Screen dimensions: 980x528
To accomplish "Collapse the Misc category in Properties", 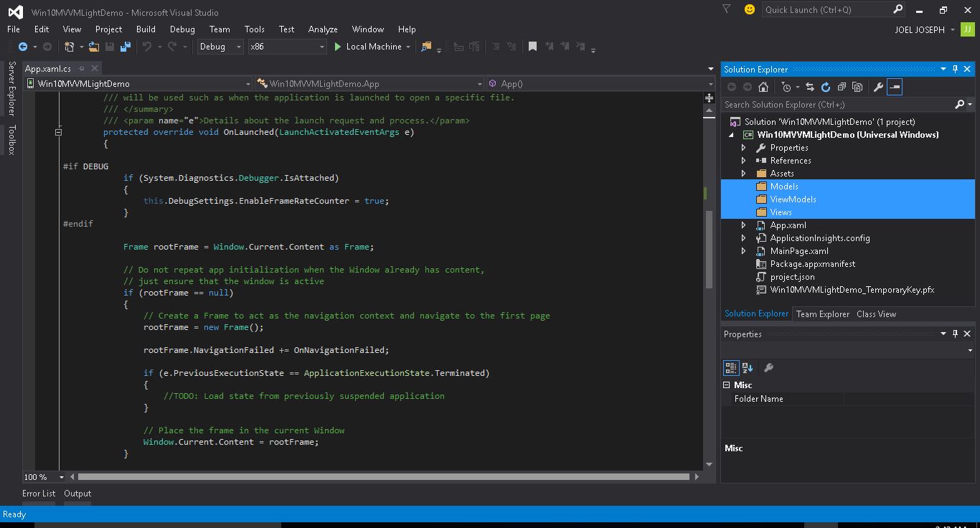I will point(726,385).
